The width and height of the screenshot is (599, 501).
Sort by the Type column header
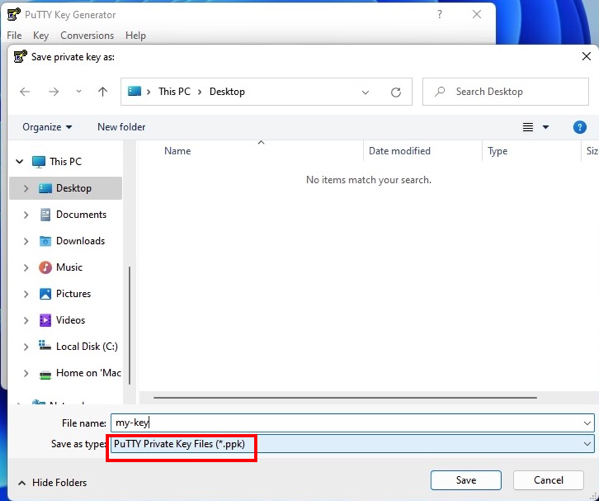pyautogui.click(x=497, y=151)
